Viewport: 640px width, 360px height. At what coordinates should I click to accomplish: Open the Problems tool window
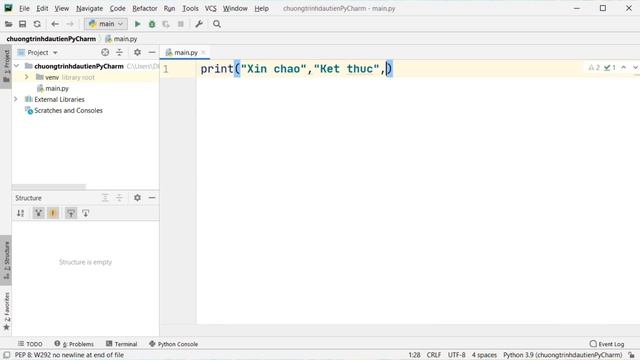(x=74, y=344)
